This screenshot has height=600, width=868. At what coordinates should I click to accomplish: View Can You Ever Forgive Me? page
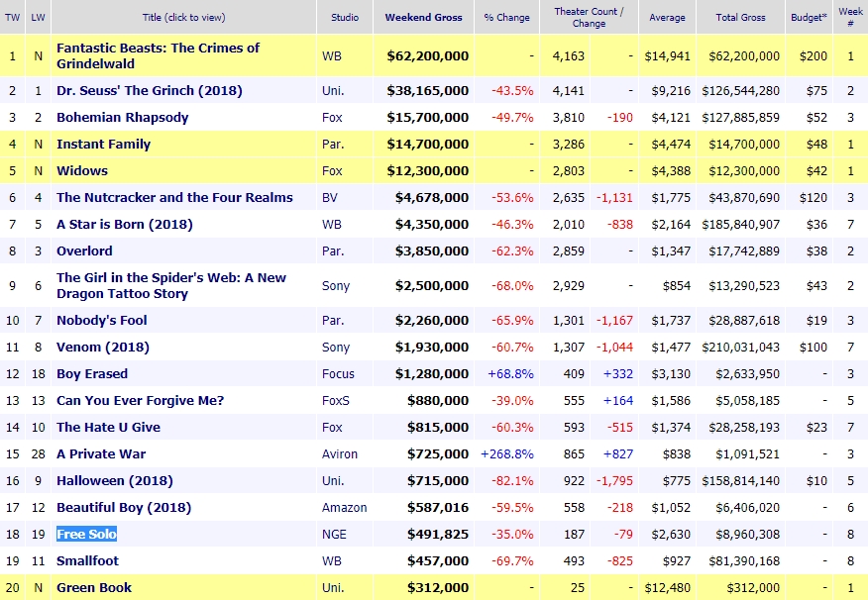[140, 400]
